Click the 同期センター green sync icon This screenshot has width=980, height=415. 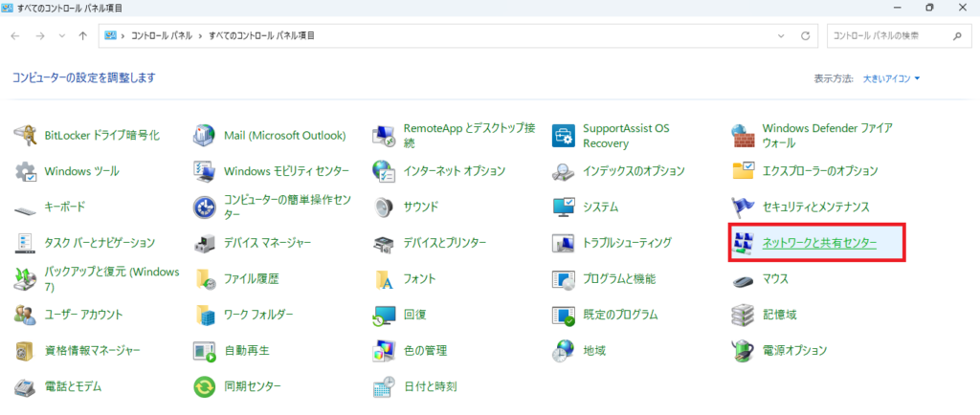[205, 387]
